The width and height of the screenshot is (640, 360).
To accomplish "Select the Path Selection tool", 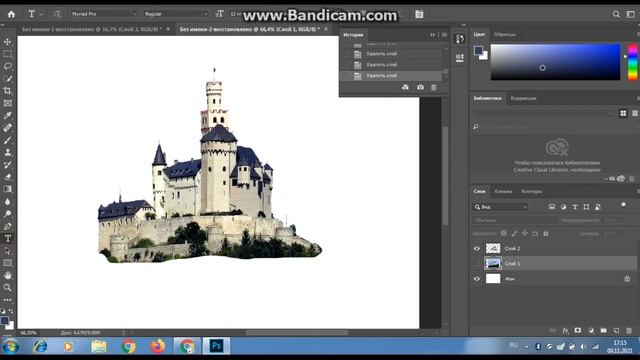I will 7,251.
